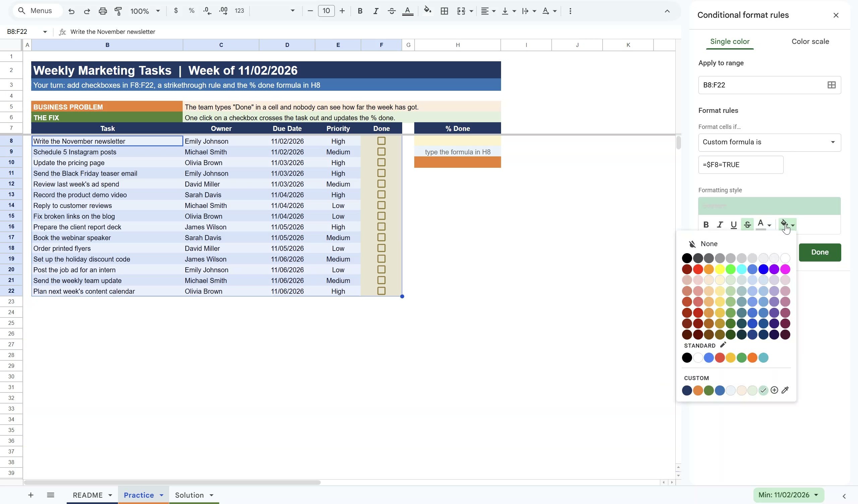Toggle underline in formatting style
The image size is (858, 504).
734,225
